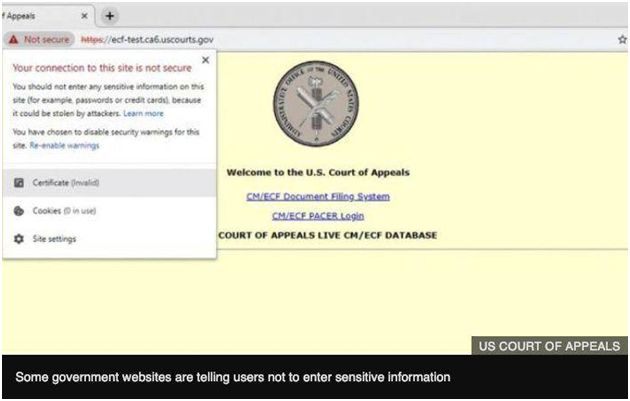This screenshot has height=401, width=630.
Task: Click the US Courts seal image
Action: pyautogui.click(x=316, y=104)
